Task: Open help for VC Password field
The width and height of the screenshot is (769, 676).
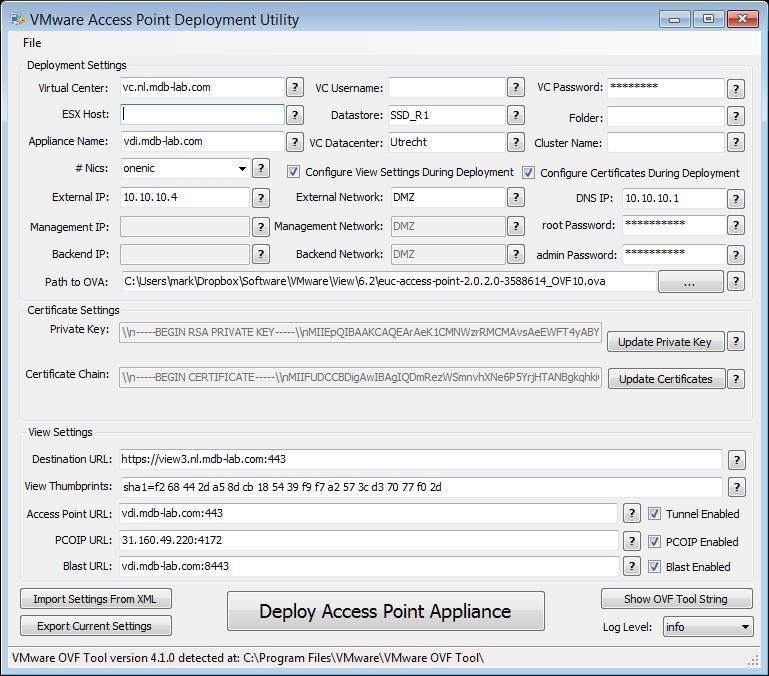Action: click(736, 89)
